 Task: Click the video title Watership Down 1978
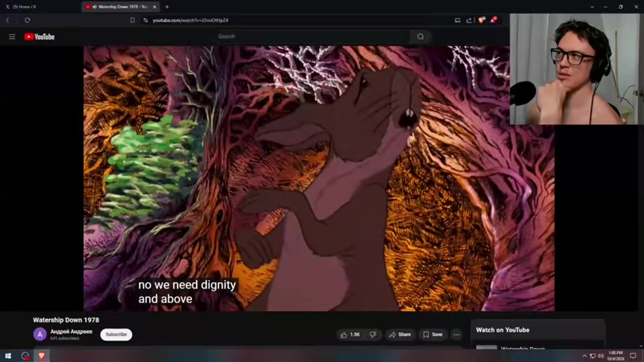coord(66,320)
